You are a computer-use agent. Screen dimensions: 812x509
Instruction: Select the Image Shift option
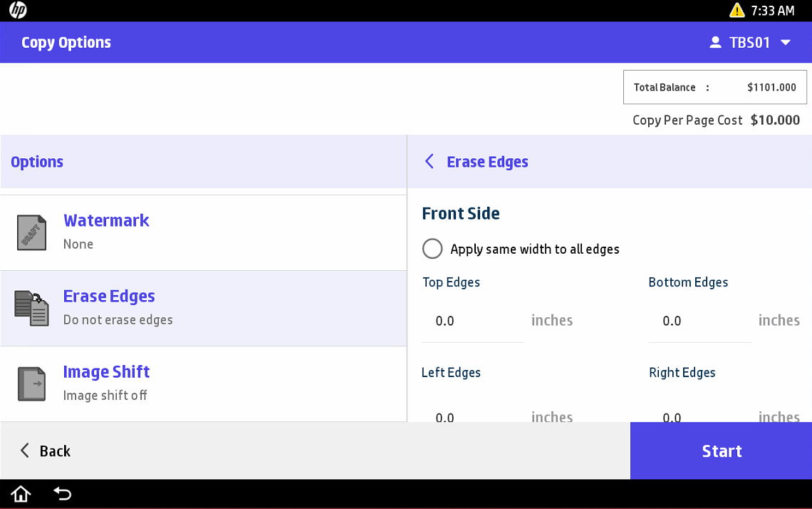pyautogui.click(x=106, y=372)
